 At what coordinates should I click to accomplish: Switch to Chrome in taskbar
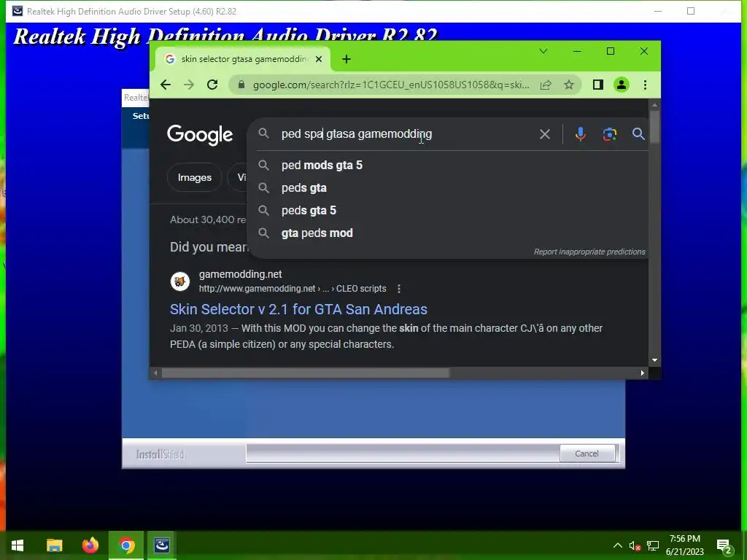pos(126,545)
